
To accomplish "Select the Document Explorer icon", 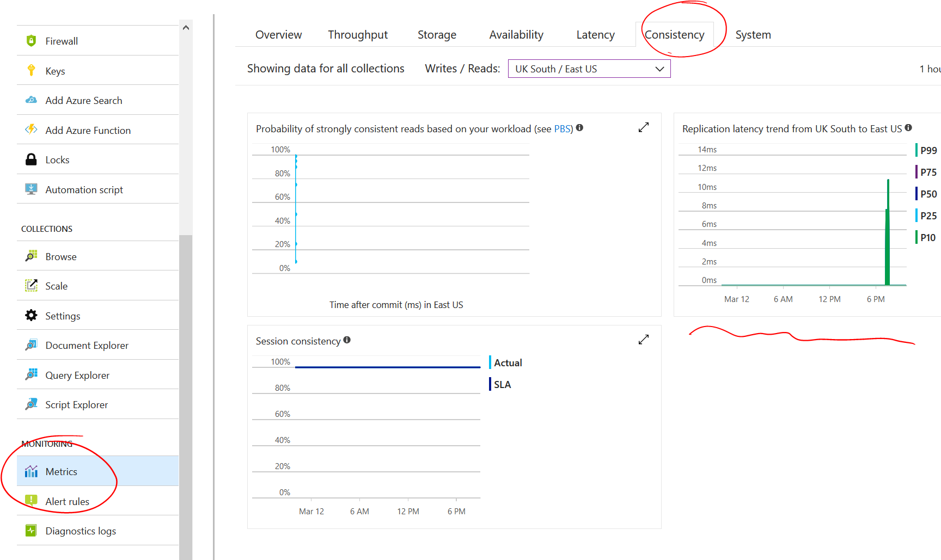I will point(31,345).
